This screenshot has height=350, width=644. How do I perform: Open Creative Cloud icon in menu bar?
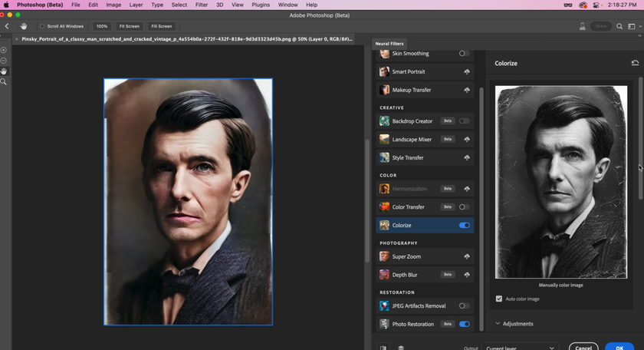pyautogui.click(x=583, y=5)
